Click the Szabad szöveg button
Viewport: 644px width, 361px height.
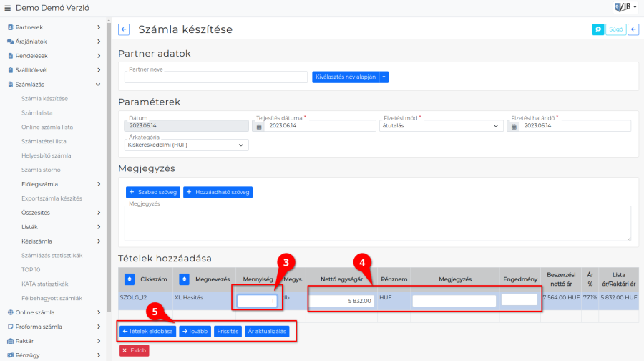(x=152, y=192)
